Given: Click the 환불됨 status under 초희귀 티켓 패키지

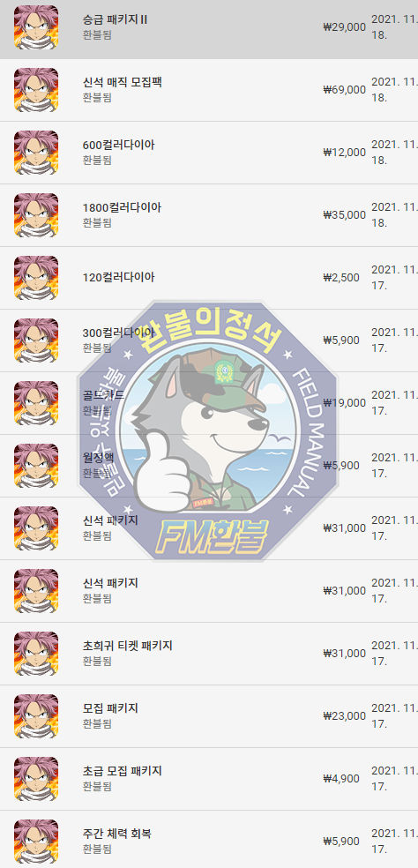Looking at the screenshot, I should [97, 661].
